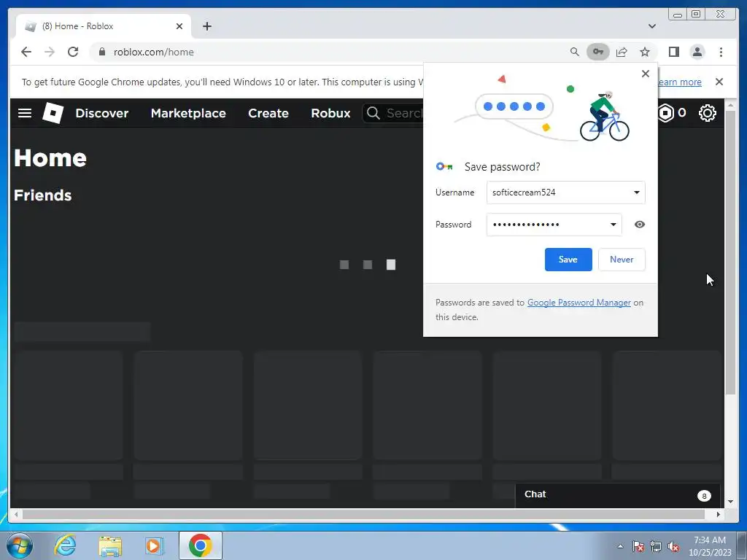Click the forward navigation arrow

[x=50, y=52]
